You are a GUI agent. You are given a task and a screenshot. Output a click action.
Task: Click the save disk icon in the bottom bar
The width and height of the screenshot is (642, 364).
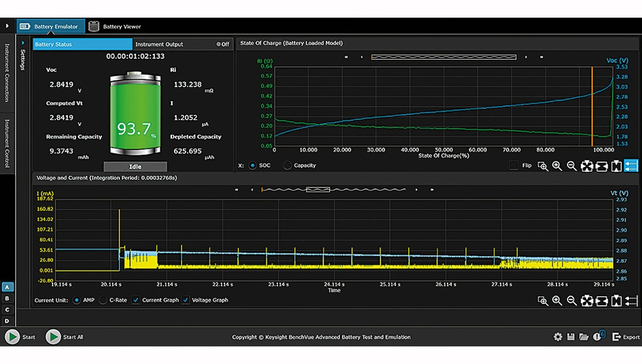point(571,337)
